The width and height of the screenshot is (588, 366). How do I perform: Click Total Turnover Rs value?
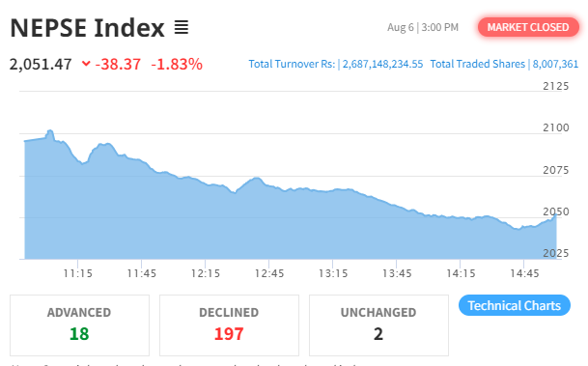[x=382, y=64]
